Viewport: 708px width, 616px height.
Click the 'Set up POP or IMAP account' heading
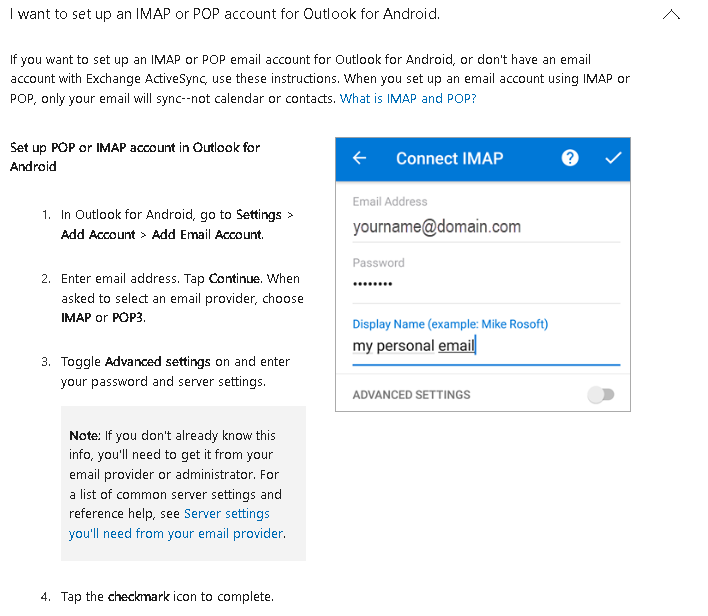click(135, 157)
